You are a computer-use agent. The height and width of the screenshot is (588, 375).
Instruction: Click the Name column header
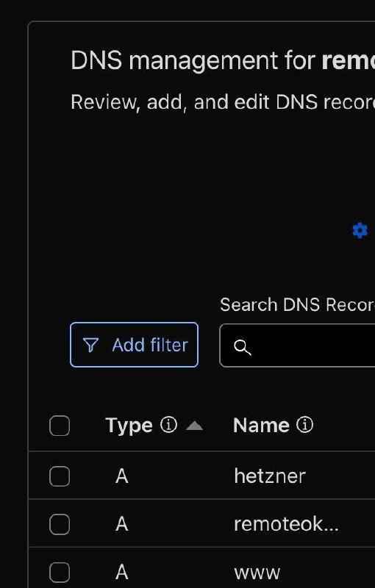pos(261,426)
